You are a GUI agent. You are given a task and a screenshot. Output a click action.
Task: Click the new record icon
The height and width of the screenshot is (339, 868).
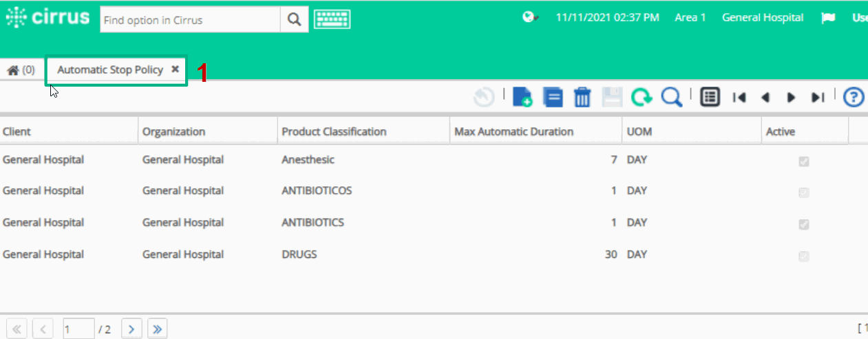(x=523, y=98)
